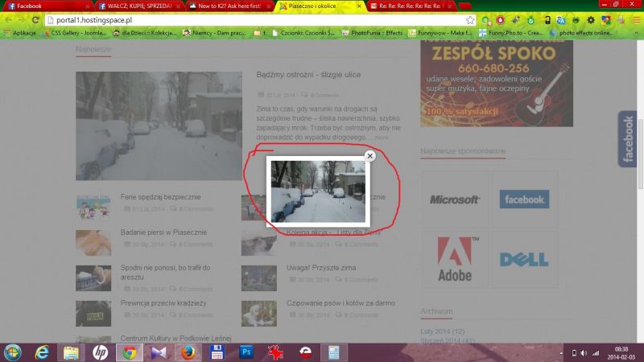The width and height of the screenshot is (644, 362).
Task: Open Funnywow - Make f... bookmark
Action: tap(440, 33)
